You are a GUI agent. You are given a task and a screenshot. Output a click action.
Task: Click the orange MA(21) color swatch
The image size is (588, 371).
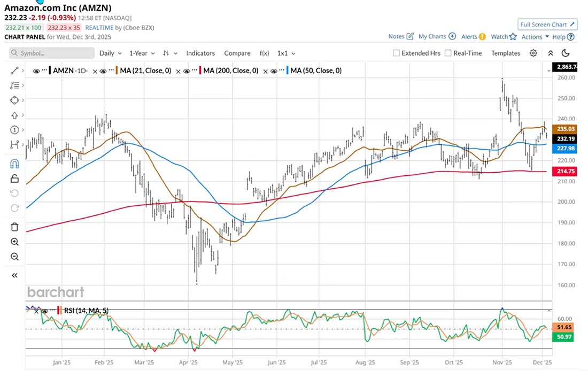pyautogui.click(x=116, y=70)
